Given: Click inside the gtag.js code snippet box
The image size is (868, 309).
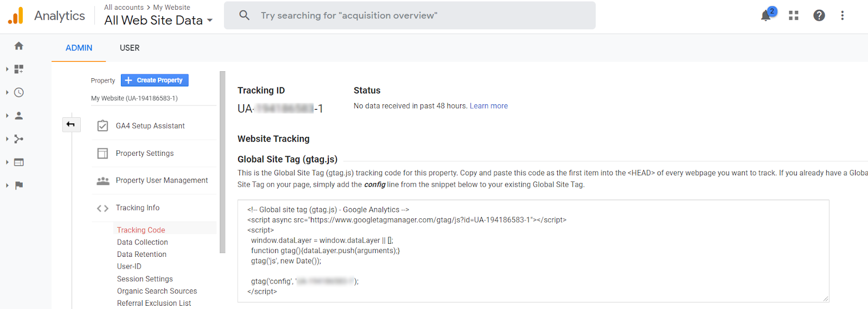Looking at the screenshot, I should pyautogui.click(x=533, y=251).
